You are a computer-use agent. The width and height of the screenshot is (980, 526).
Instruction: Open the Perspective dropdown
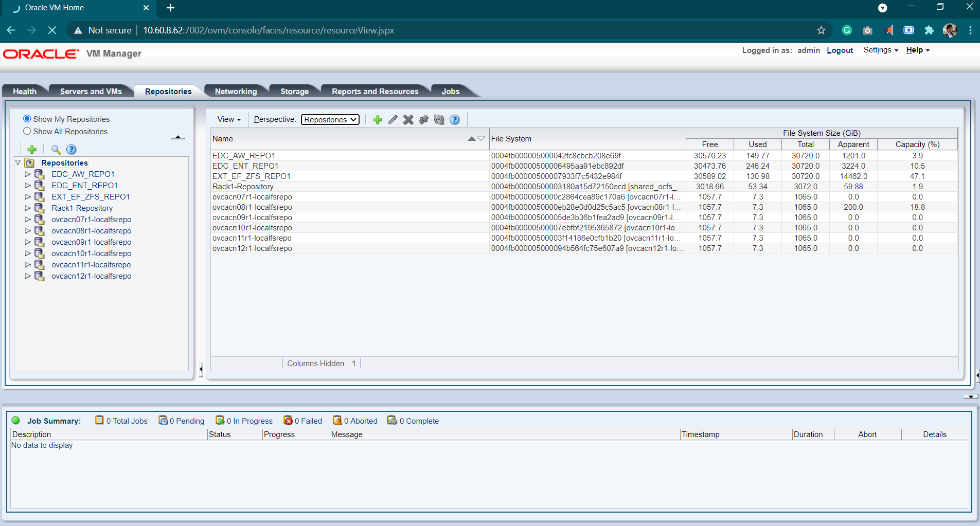click(330, 120)
